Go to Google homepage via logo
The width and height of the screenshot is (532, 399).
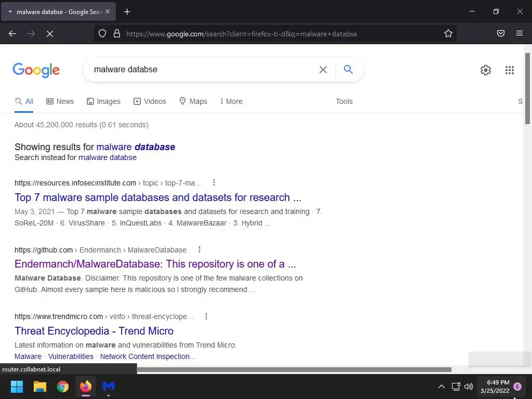36,70
